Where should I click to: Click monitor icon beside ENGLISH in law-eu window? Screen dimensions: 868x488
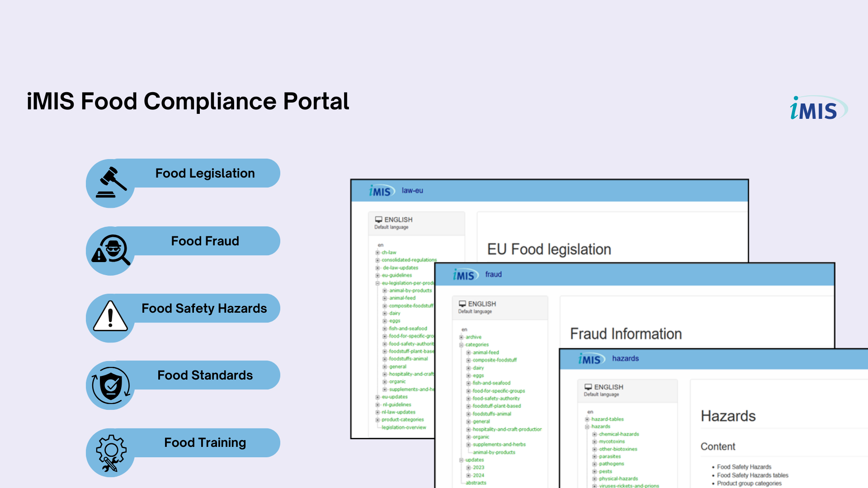pos(378,220)
